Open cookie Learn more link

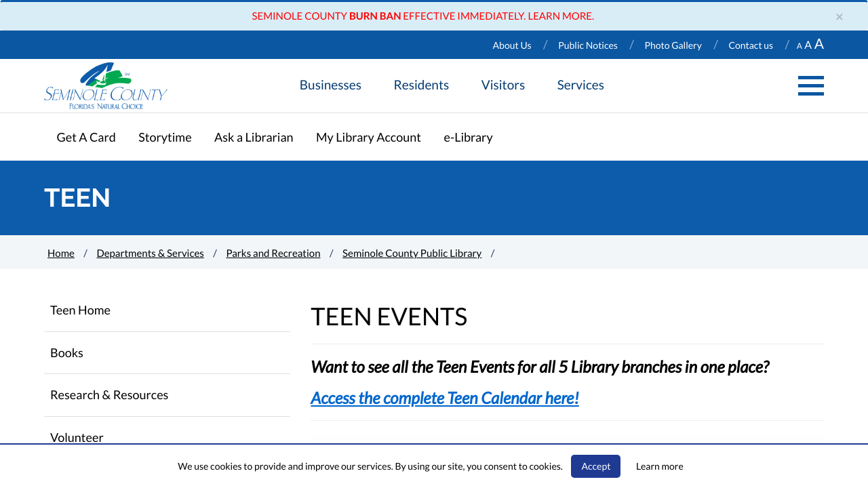(x=659, y=466)
